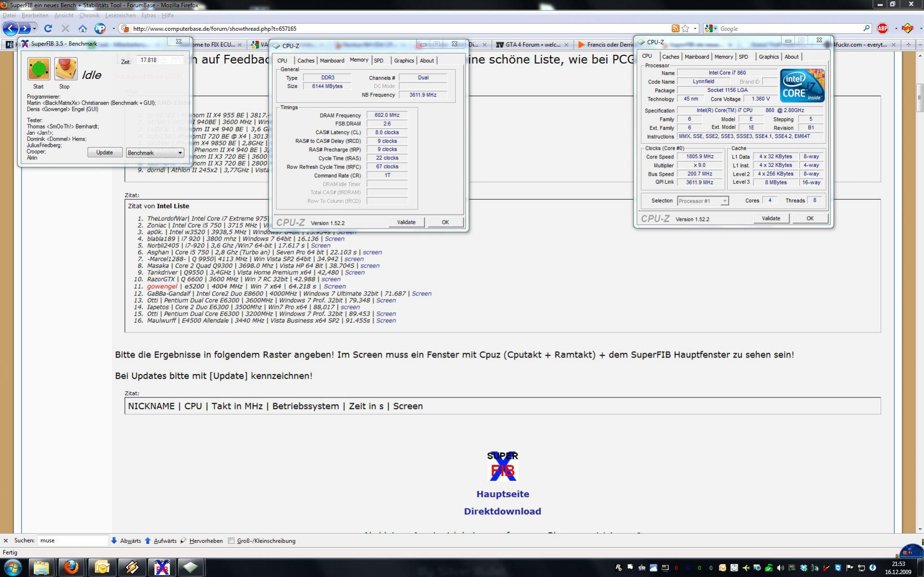Open the Direktdownload link
The image size is (924, 577).
pos(503,512)
